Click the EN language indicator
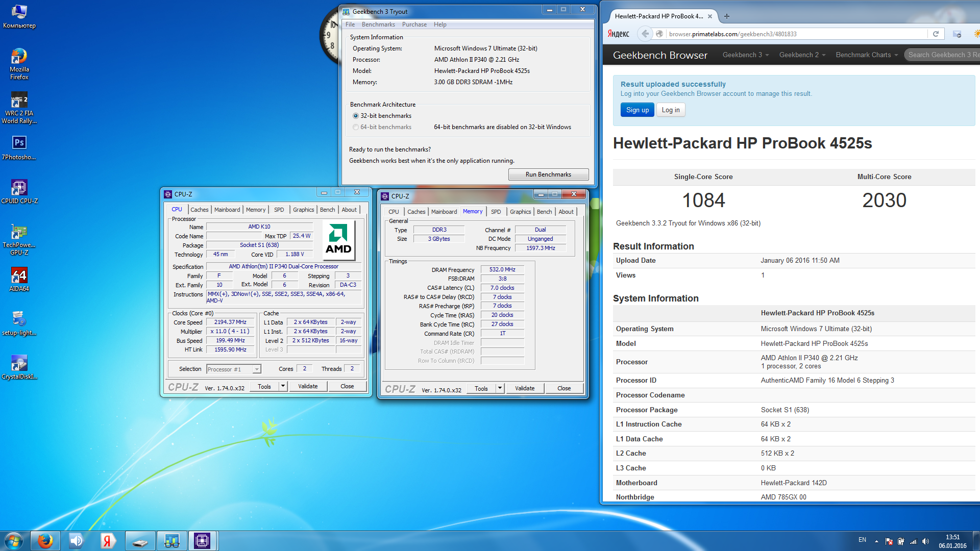 862,540
